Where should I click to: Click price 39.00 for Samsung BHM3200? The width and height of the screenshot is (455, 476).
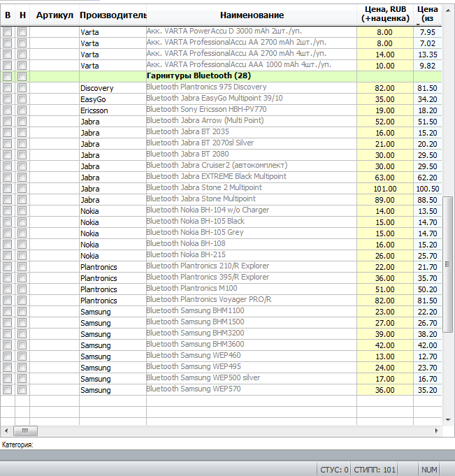tap(385, 334)
